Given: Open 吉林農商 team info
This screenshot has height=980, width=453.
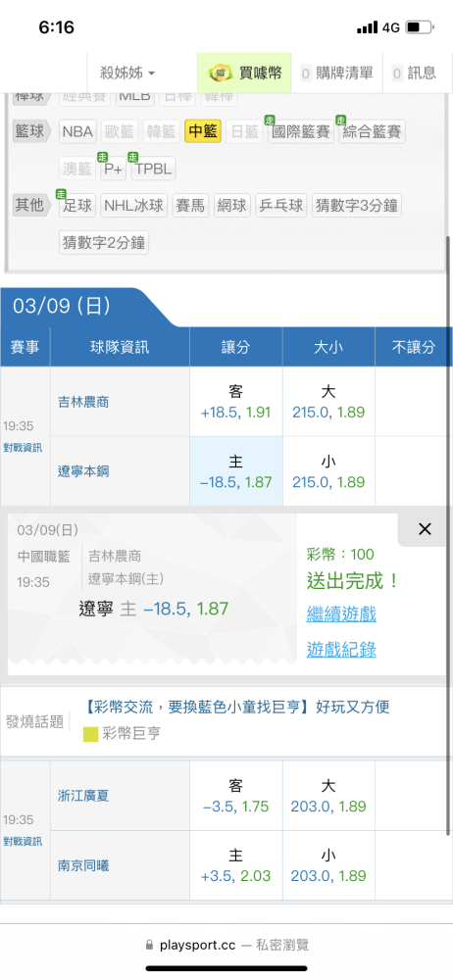Looking at the screenshot, I should pos(83,402).
